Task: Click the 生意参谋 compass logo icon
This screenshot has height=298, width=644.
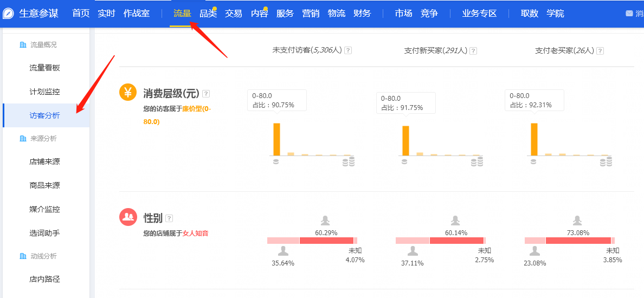Action: point(8,14)
